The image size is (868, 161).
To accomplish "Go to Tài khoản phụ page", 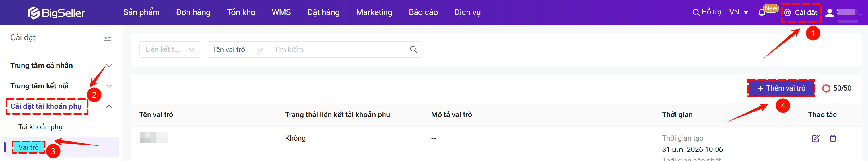I will [40, 127].
